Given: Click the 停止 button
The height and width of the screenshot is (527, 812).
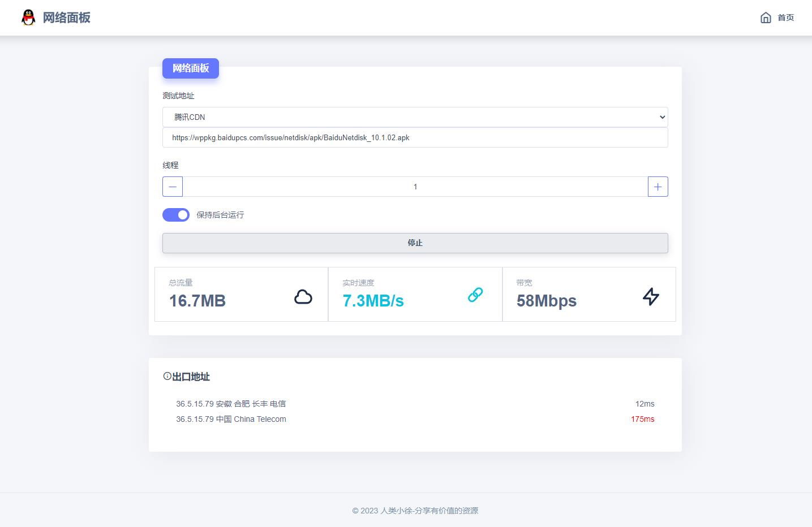Looking at the screenshot, I should (415, 243).
